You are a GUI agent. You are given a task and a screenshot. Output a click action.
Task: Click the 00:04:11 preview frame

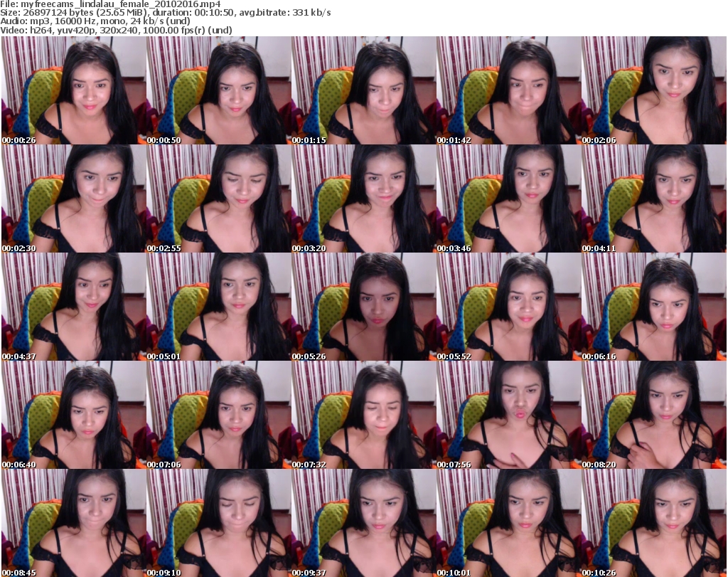click(654, 198)
